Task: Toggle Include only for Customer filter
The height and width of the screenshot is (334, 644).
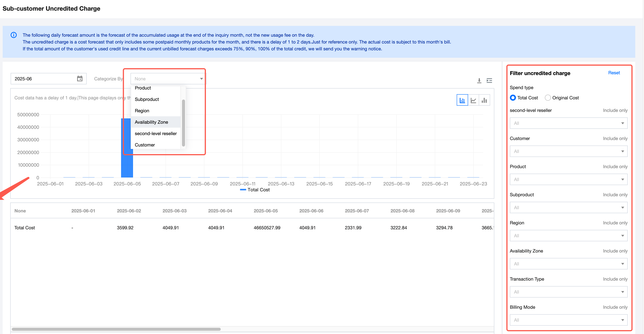Action: point(615,139)
